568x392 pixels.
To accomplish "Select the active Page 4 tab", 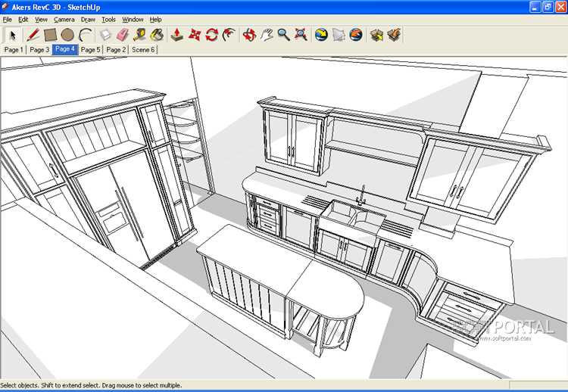I will click(65, 49).
